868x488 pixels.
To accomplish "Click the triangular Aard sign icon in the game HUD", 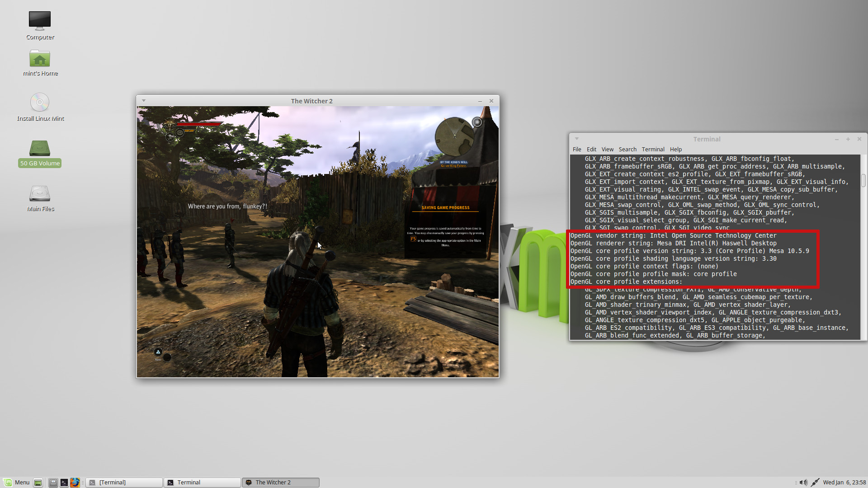I will [x=158, y=352].
